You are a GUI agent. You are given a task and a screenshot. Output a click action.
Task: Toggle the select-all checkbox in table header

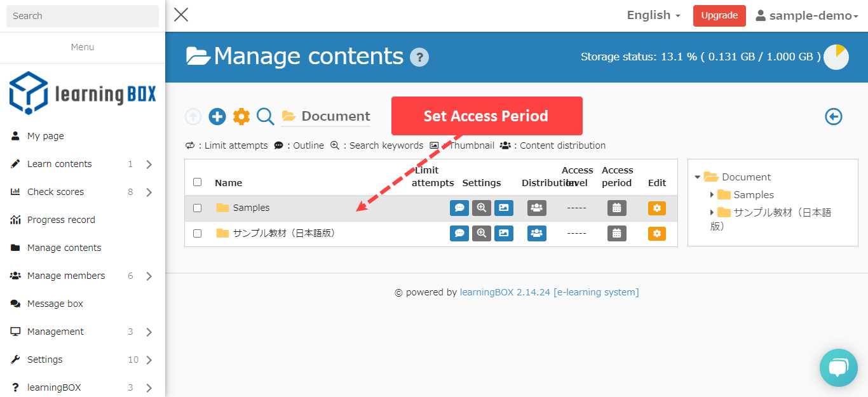point(197,182)
